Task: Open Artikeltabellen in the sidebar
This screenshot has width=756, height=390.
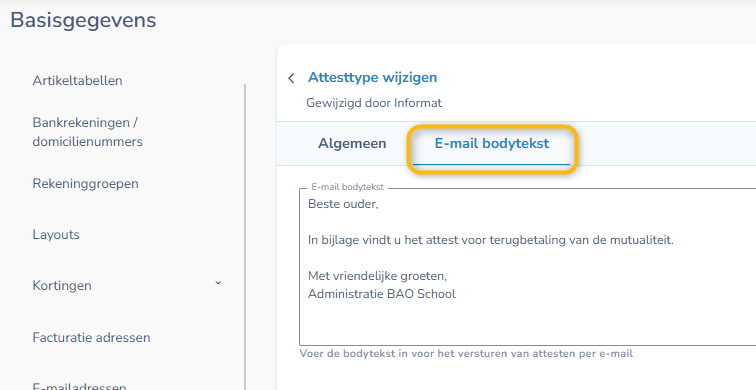Action: (77, 81)
